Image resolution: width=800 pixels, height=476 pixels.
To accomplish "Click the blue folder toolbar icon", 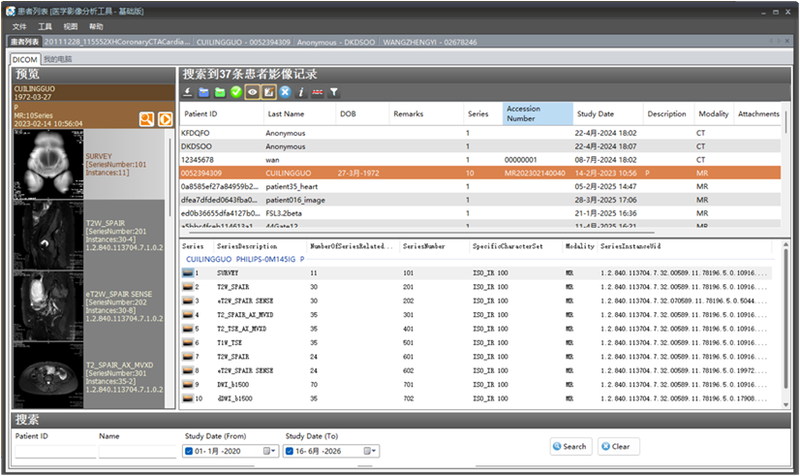I will point(204,92).
